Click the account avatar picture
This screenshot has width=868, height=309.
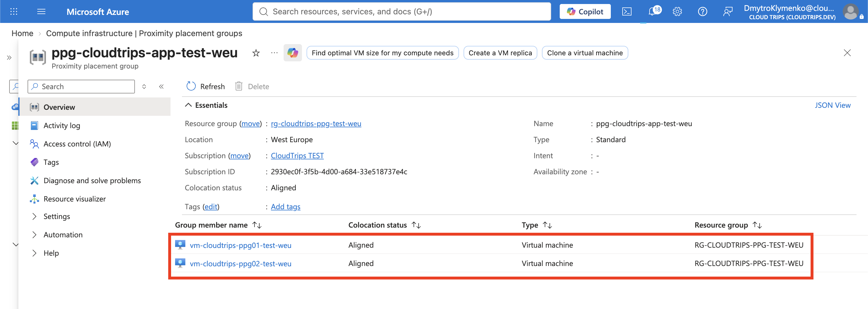851,12
